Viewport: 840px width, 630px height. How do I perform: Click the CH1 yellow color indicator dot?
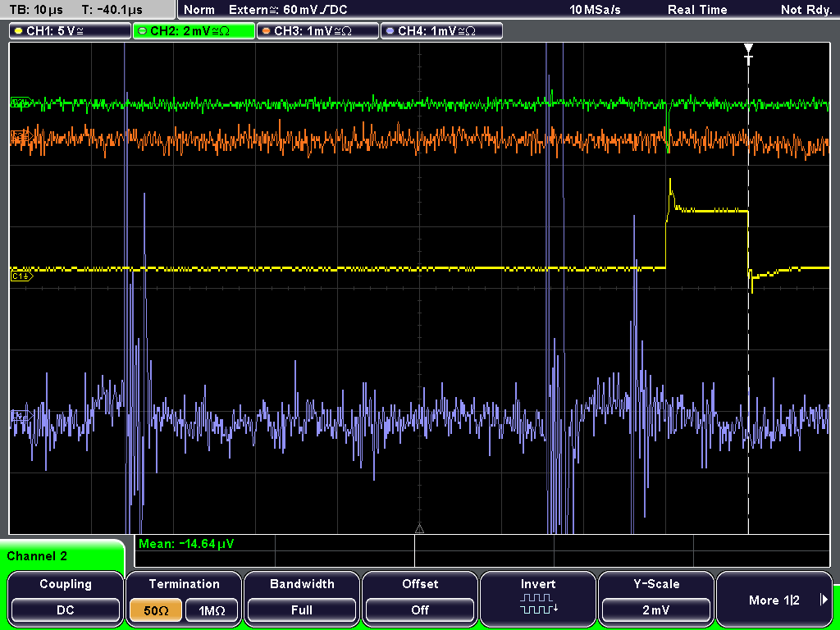click(18, 32)
